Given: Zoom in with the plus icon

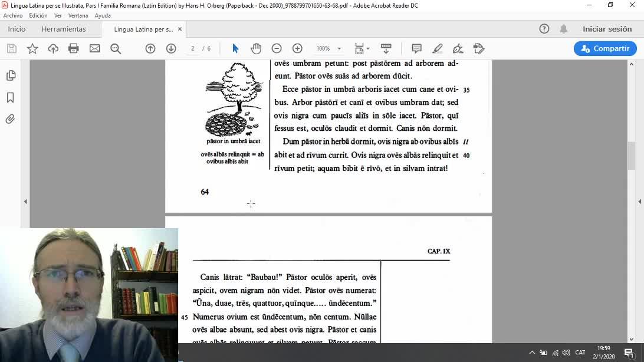Looking at the screenshot, I should point(297,48).
